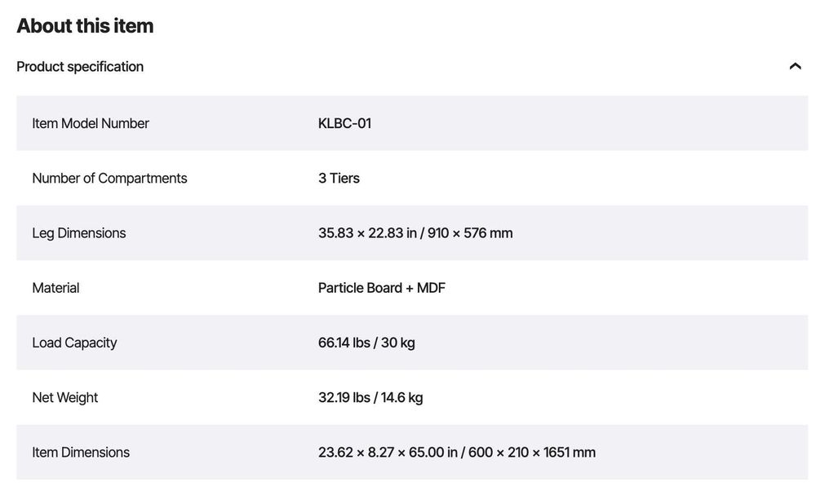Image resolution: width=816 pixels, height=504 pixels.
Task: Click the 66.14 lbs load value
Action: point(344,343)
